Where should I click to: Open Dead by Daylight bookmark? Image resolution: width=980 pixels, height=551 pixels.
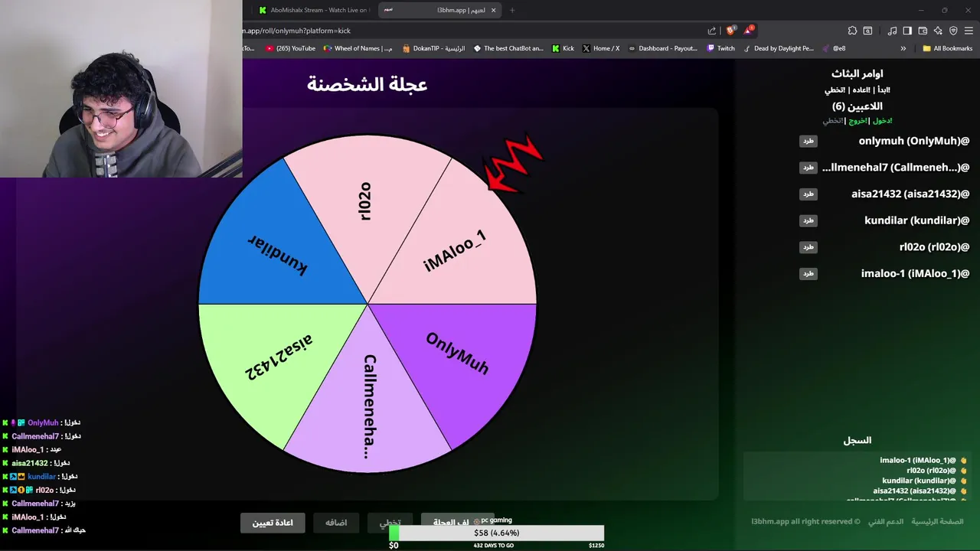coord(779,48)
